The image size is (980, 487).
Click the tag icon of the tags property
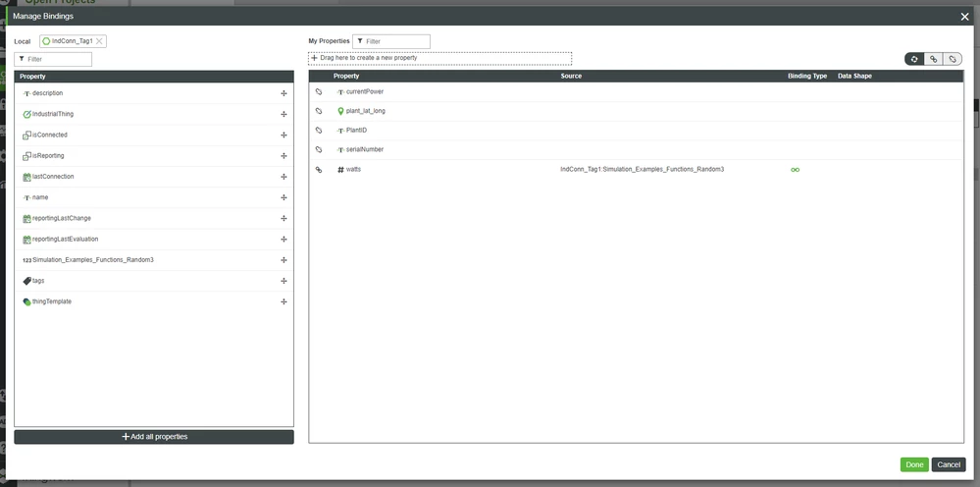point(26,281)
